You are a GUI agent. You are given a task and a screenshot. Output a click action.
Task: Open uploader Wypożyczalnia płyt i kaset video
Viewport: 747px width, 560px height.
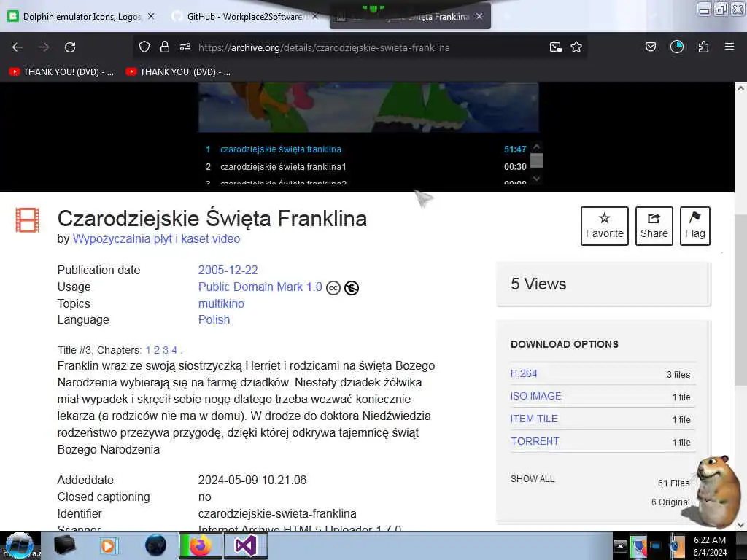[156, 238]
